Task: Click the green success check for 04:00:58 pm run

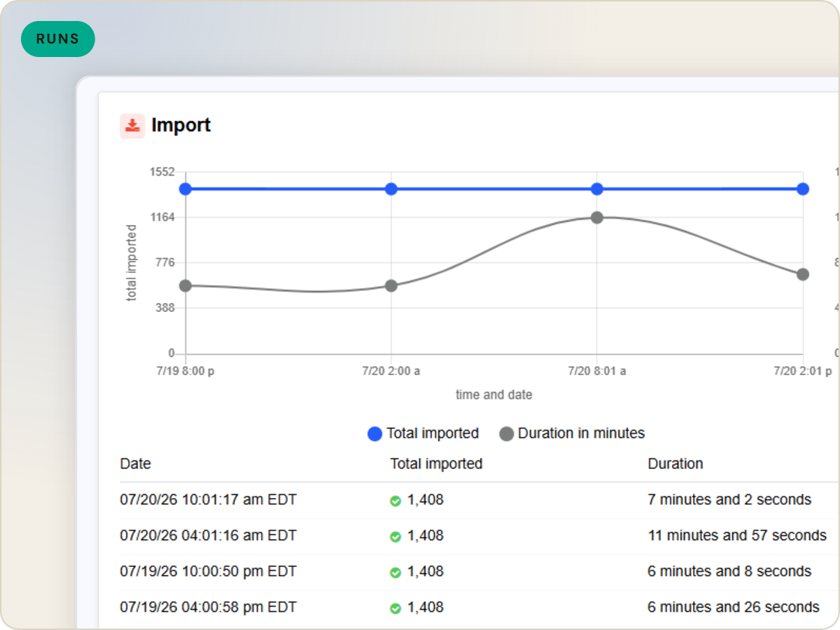Action: point(395,608)
